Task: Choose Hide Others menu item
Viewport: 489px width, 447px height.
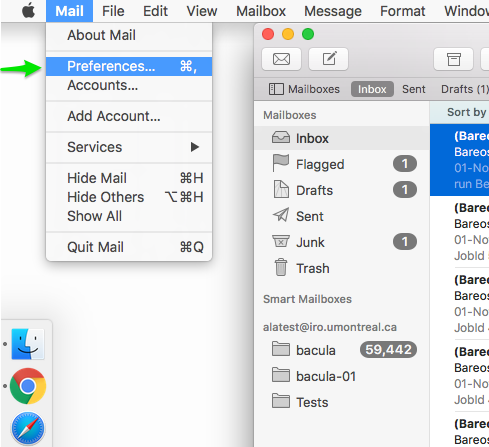Action: tap(129, 197)
